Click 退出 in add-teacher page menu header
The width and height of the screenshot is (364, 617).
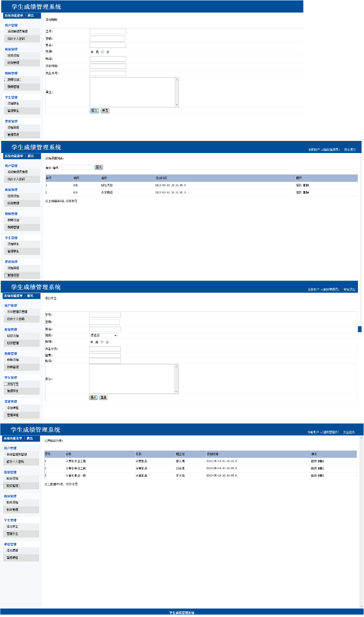(31, 15)
